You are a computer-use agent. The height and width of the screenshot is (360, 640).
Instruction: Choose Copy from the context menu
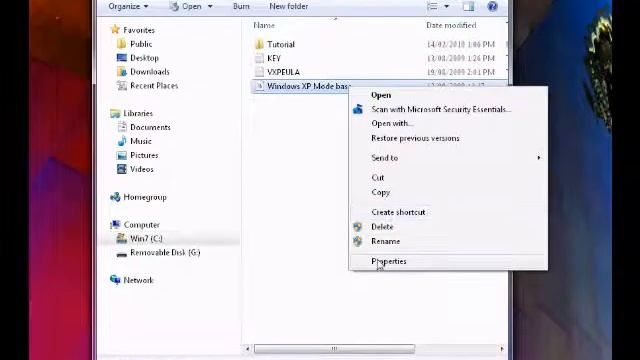380,192
